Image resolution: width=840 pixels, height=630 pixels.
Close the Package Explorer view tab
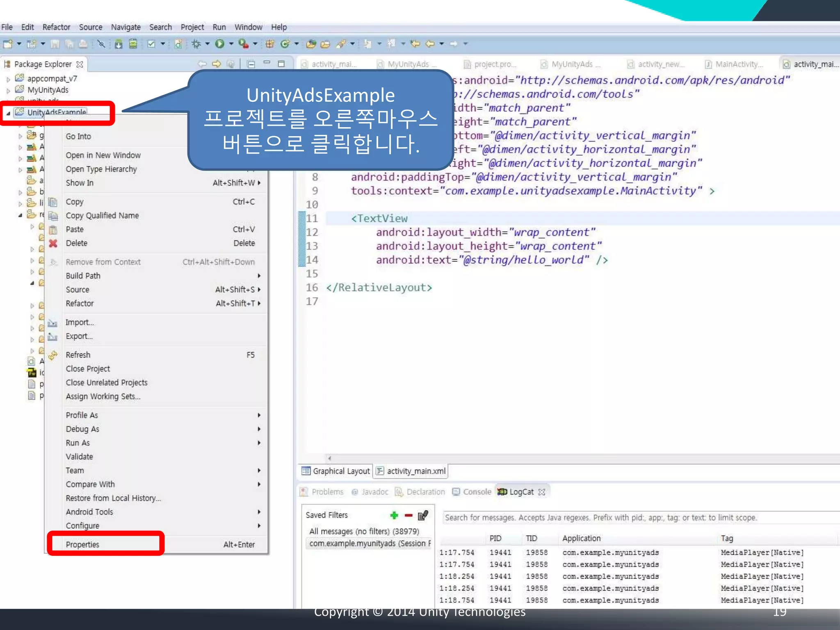click(x=80, y=64)
